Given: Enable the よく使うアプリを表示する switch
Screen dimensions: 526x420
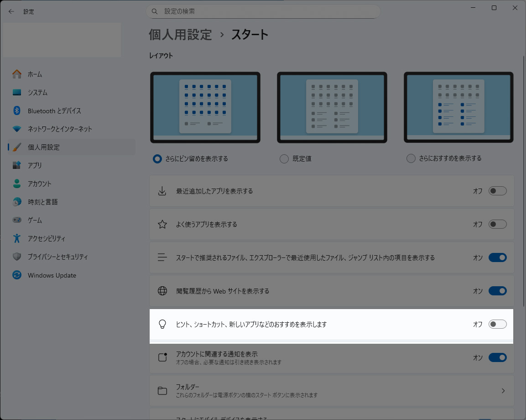Looking at the screenshot, I should (x=497, y=224).
